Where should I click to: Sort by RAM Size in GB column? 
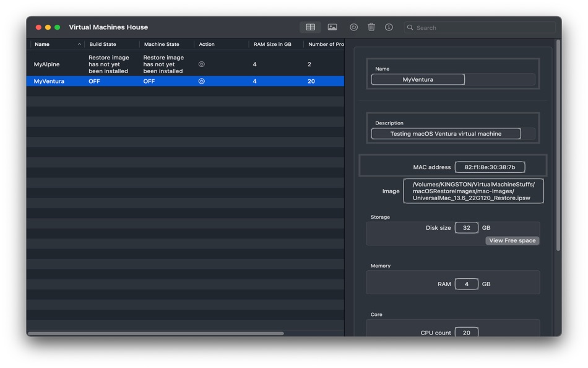[x=272, y=45]
